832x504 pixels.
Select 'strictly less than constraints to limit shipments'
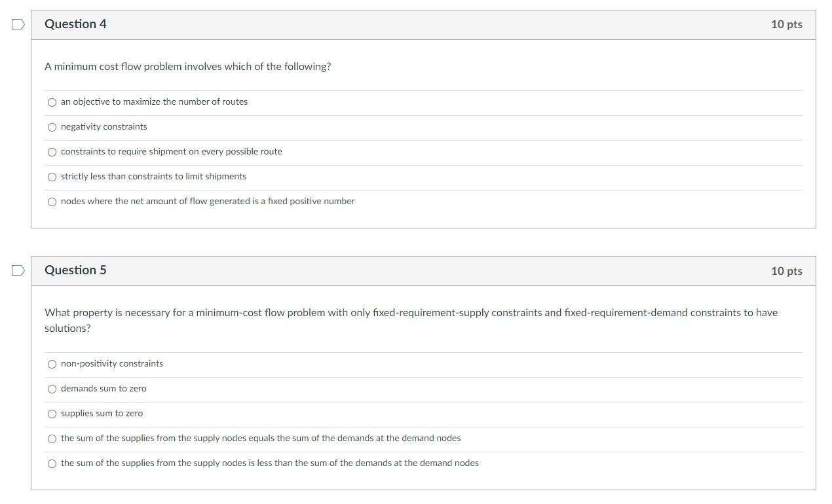tap(52, 177)
